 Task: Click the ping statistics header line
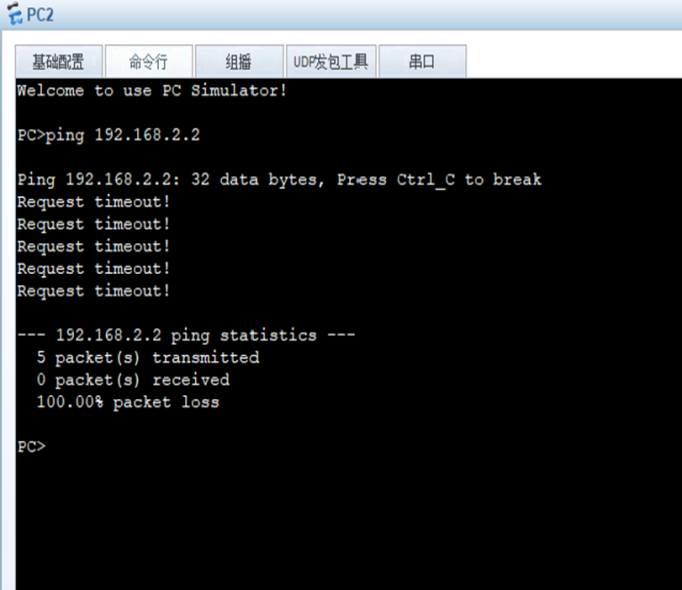(x=186, y=335)
